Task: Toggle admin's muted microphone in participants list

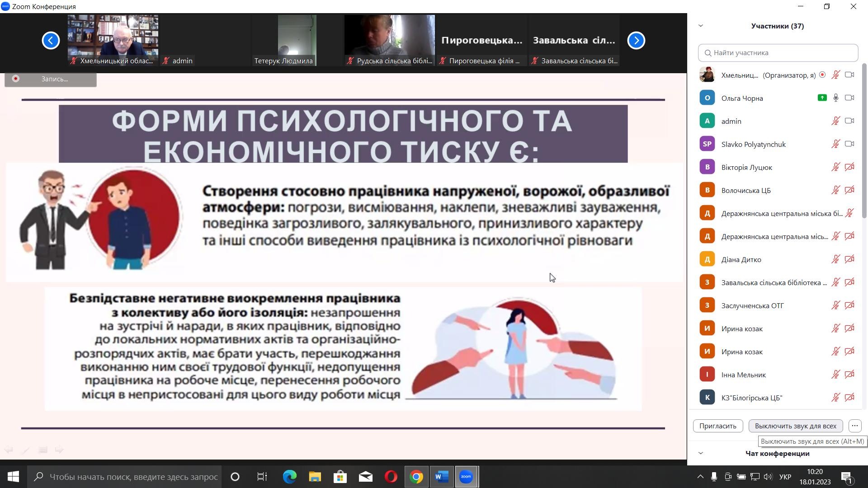Action: [836, 121]
